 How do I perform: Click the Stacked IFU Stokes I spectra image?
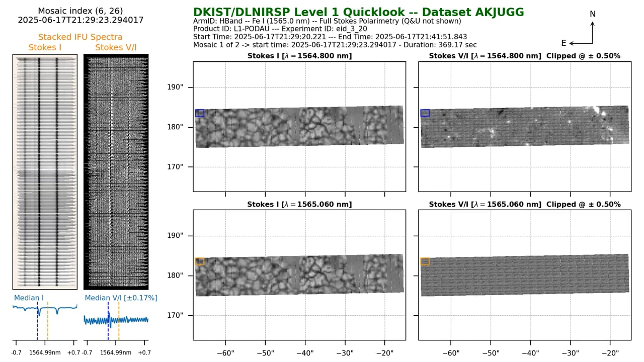point(45,172)
